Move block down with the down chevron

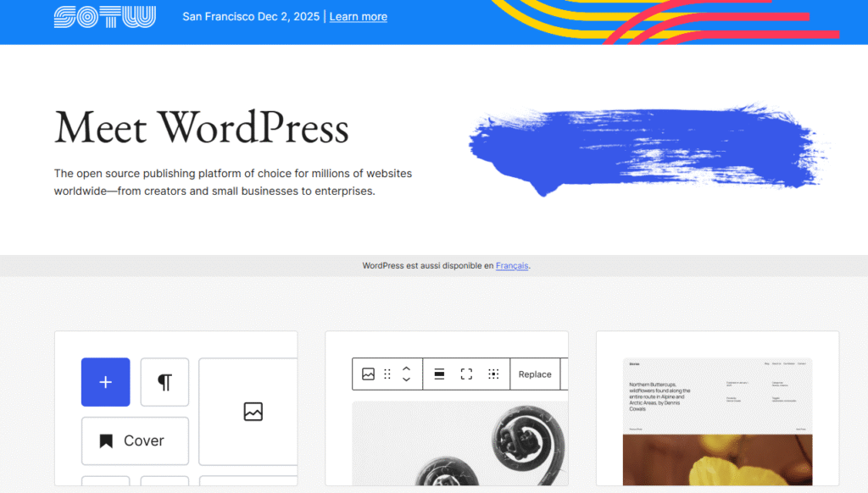pyautogui.click(x=406, y=379)
